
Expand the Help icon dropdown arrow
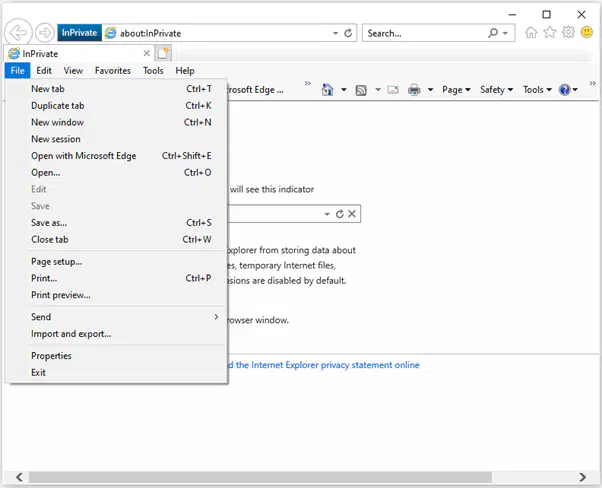tap(575, 90)
